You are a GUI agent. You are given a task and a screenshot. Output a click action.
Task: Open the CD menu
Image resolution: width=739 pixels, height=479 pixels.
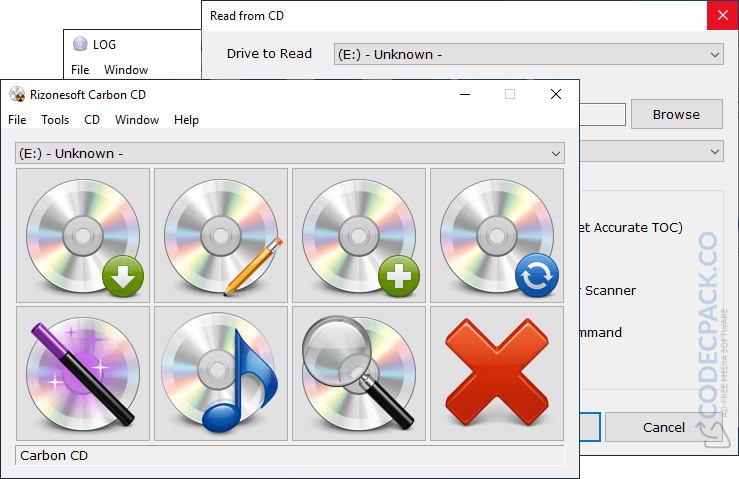pos(92,120)
